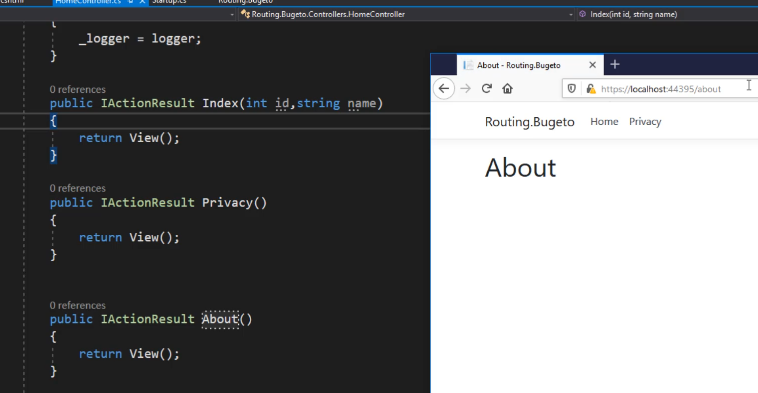The image size is (758, 393).
Task: Click IActionResult on the Privacy method line
Action: [x=147, y=203]
